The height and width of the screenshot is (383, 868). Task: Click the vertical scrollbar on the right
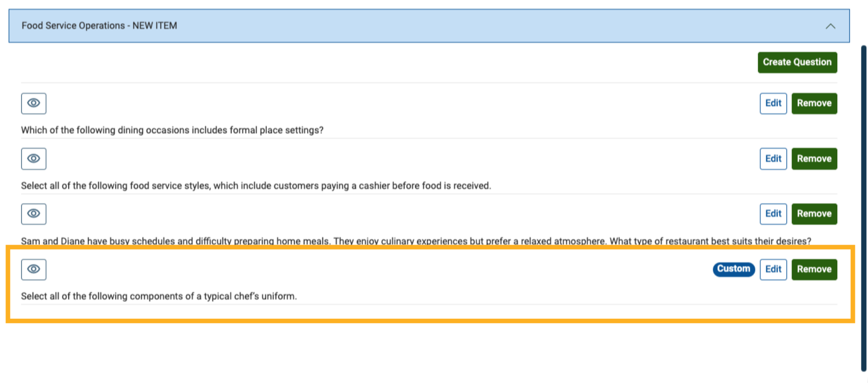pyautogui.click(x=863, y=208)
